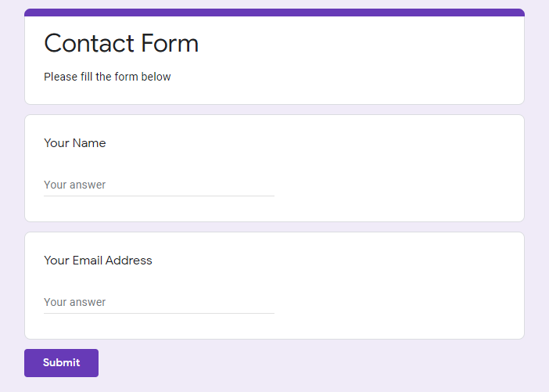The width and height of the screenshot is (549, 392).
Task: Click the word "below" in form description
Action: (156, 77)
